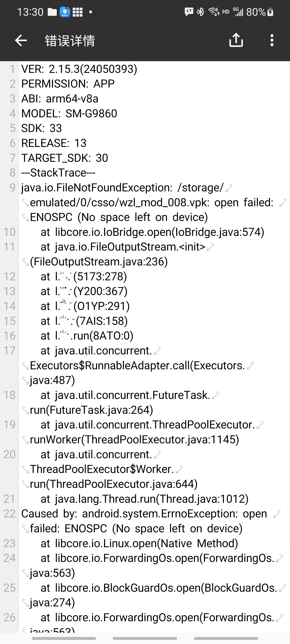Tap the Wi-Fi 6 status icon

point(214,12)
